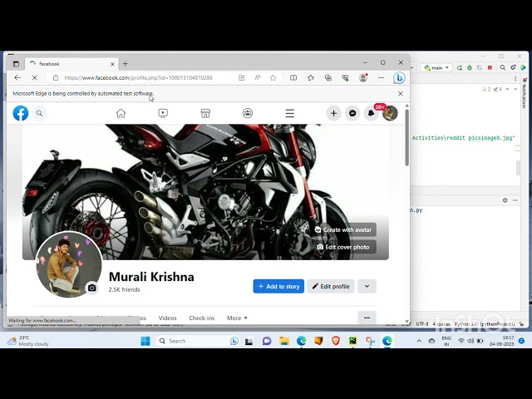Dismiss automated test software banner
Viewport: 532px width, 399px height.
(401, 94)
